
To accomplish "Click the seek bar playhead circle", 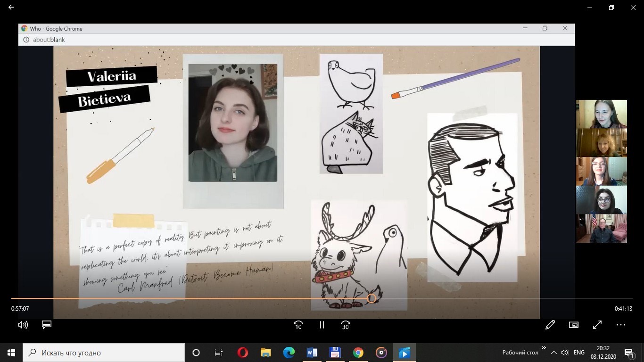I will pyautogui.click(x=372, y=298).
